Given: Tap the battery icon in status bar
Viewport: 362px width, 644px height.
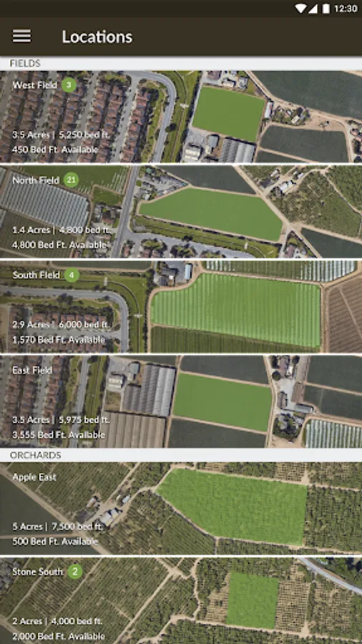Looking at the screenshot, I should (x=326, y=9).
